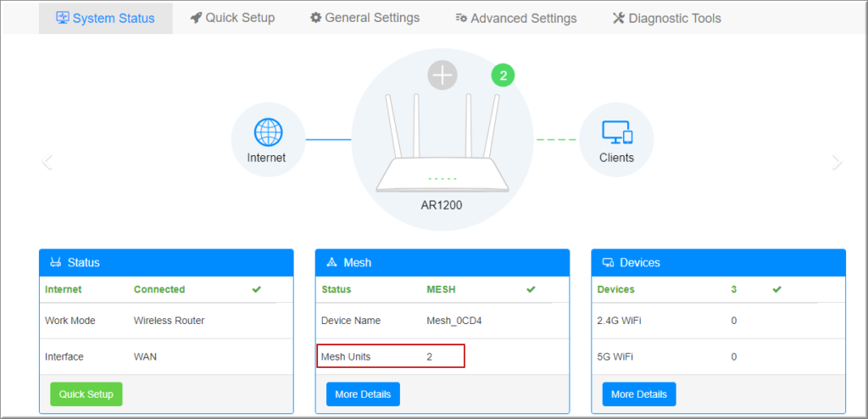Switch to the Quick Setup tab

pos(232,18)
